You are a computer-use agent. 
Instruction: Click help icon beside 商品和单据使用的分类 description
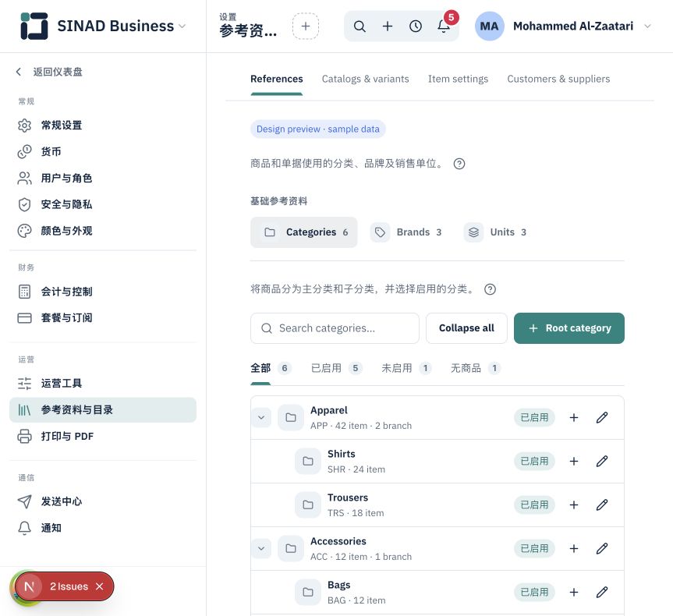tap(459, 164)
